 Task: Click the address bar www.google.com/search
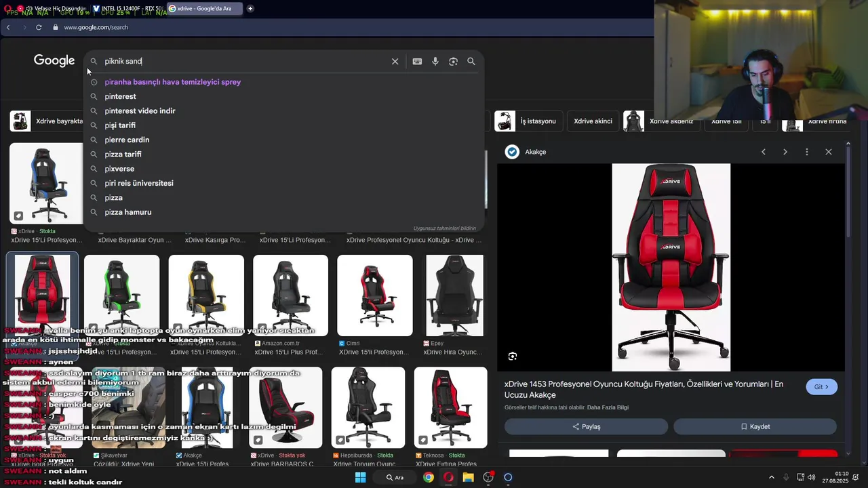[x=96, y=27]
